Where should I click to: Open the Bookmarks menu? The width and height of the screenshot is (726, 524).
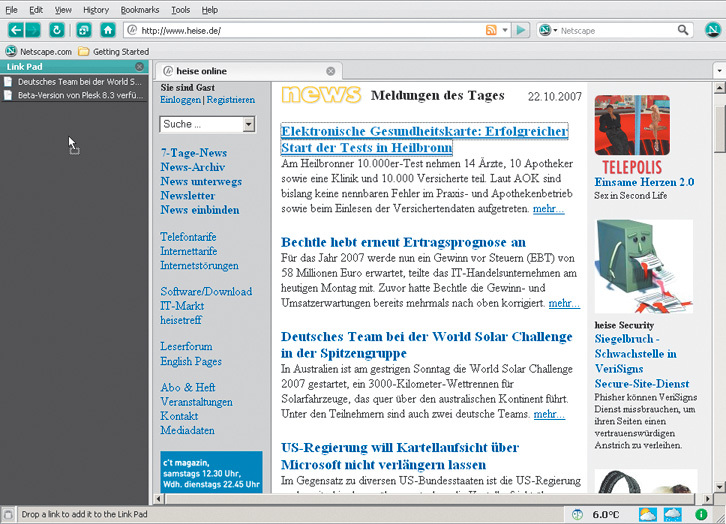(140, 10)
